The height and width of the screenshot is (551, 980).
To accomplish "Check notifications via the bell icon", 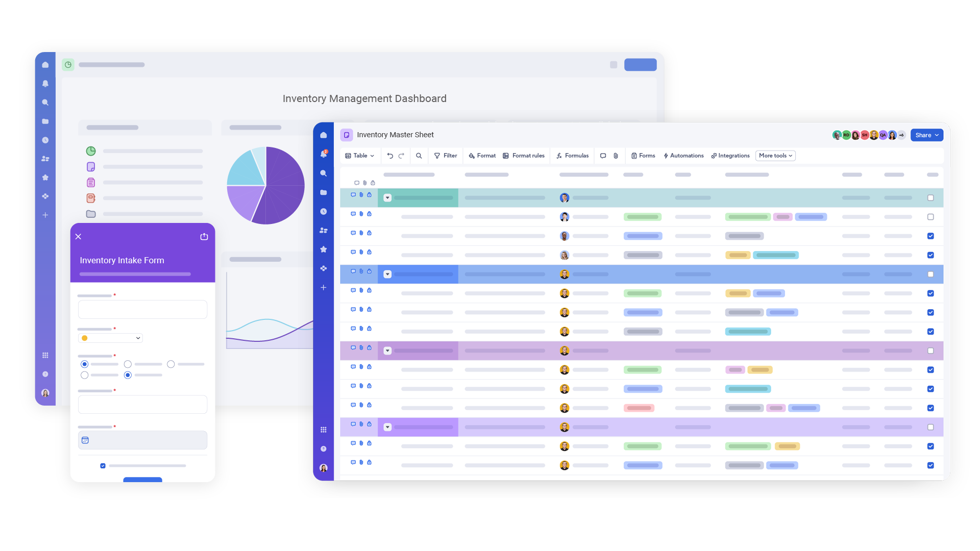I will (x=323, y=154).
